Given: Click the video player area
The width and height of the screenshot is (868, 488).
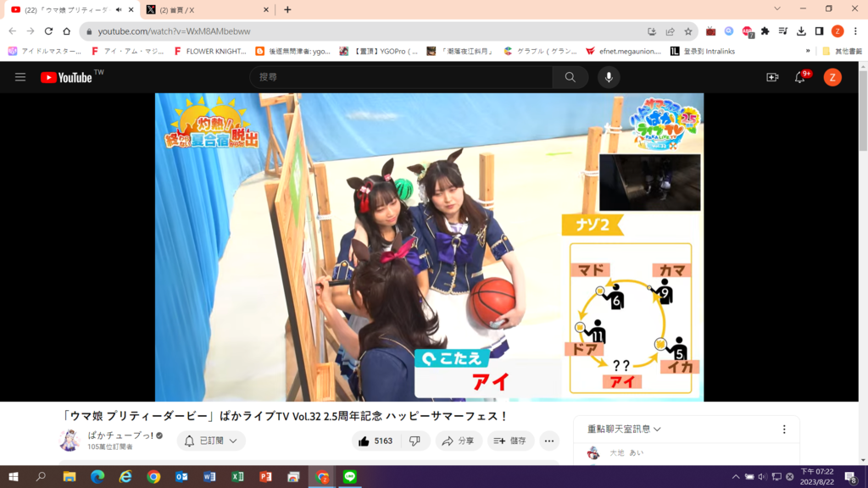Looking at the screenshot, I should click(429, 247).
